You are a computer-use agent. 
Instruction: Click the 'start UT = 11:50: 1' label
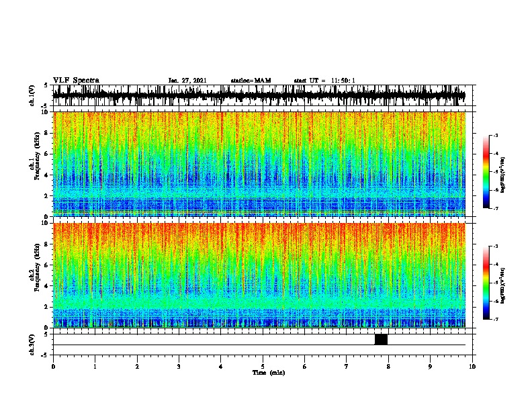pos(324,81)
